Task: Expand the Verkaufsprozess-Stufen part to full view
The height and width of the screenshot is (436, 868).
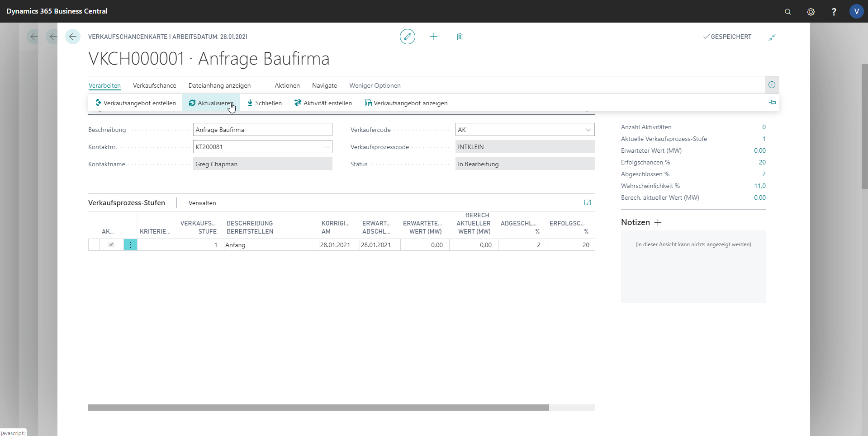Action: (588, 202)
